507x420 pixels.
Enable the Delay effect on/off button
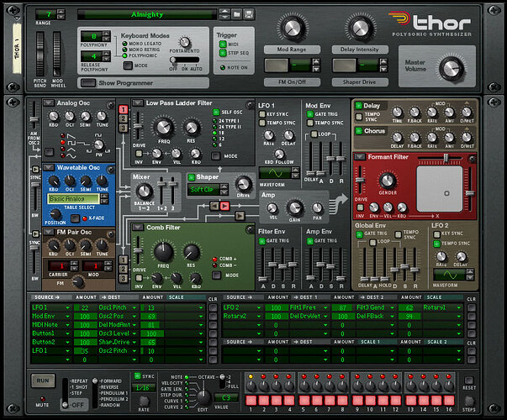pyautogui.click(x=358, y=106)
